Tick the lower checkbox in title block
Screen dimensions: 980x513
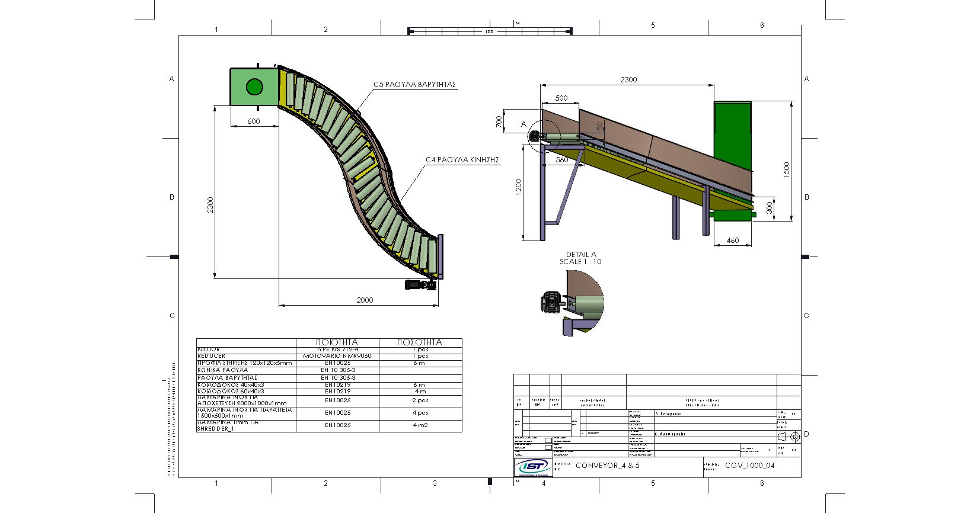[548, 447]
